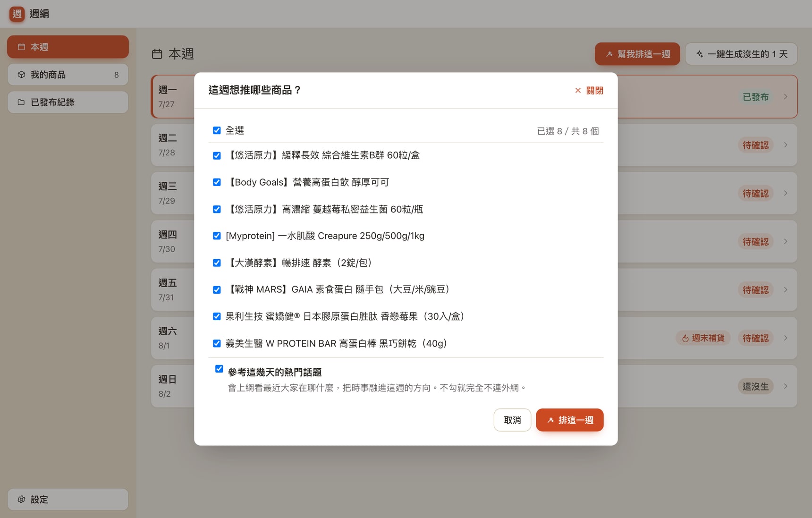812x518 pixels.
Task: Click the sparkle icon in 一鍵生成沒生的 1 天
Action: pos(700,54)
